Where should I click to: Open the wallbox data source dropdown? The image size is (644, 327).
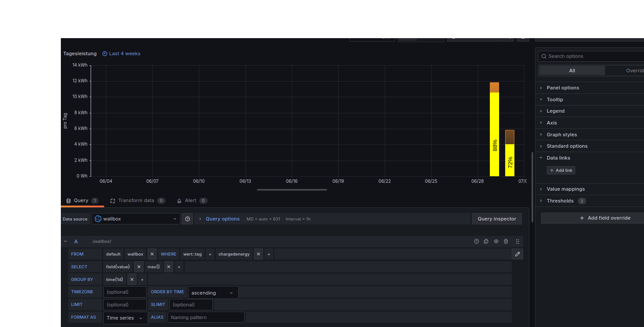coord(136,219)
